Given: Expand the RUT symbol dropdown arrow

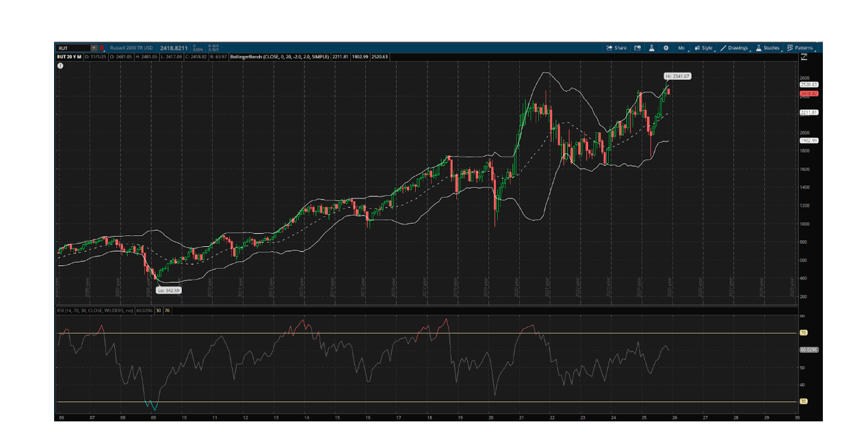Looking at the screenshot, I should (94, 48).
